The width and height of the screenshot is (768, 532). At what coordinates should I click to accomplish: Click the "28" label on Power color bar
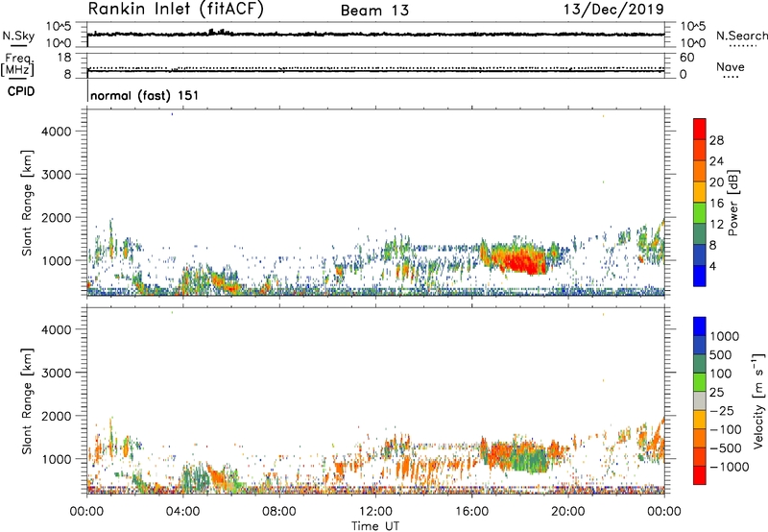point(716,140)
